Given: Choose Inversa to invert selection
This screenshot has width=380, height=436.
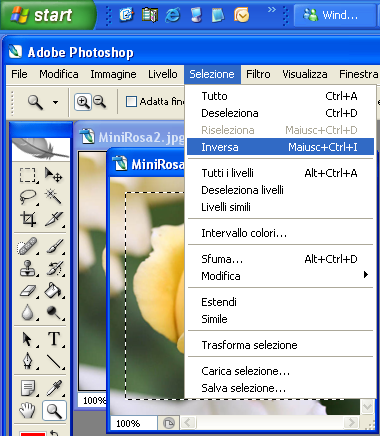Looking at the screenshot, I should [280, 147].
